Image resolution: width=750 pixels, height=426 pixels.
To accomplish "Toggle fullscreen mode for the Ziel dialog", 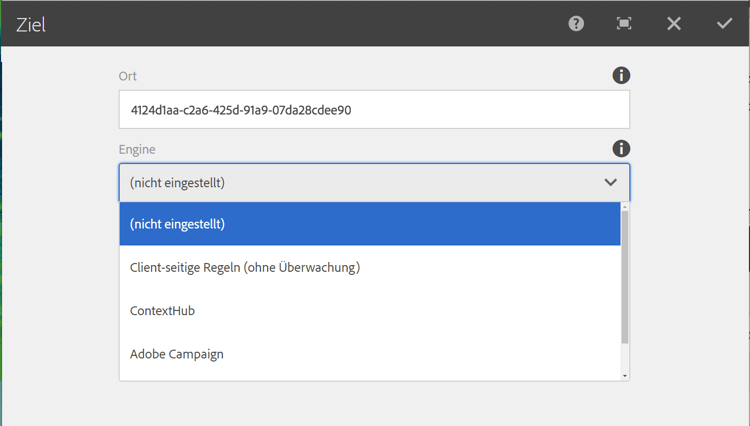I will click(x=624, y=23).
